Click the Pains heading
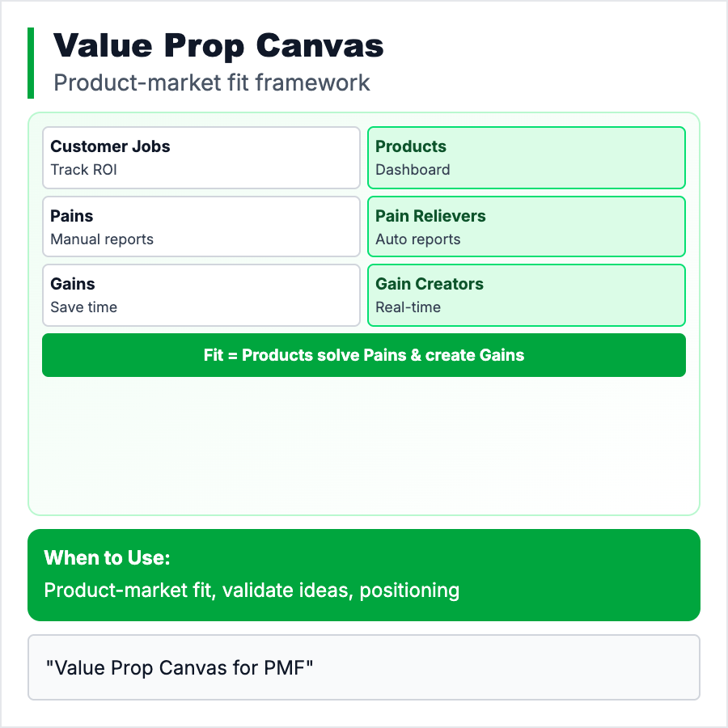 point(72,216)
